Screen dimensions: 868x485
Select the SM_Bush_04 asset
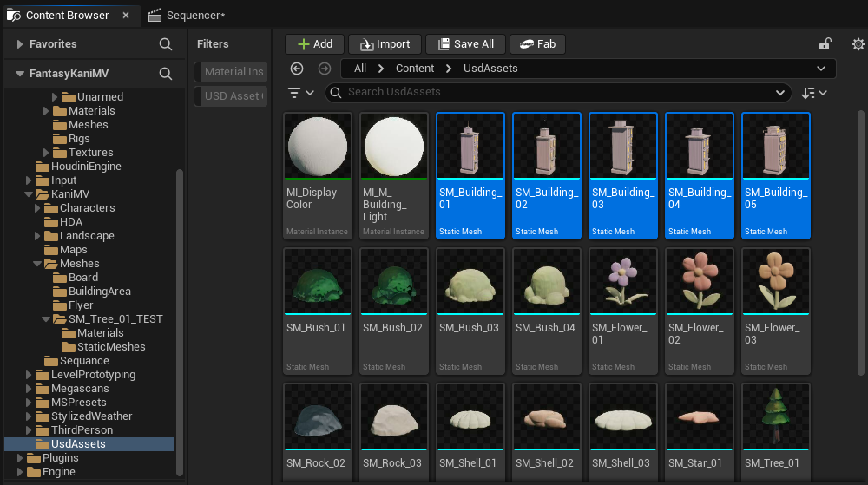coord(547,311)
